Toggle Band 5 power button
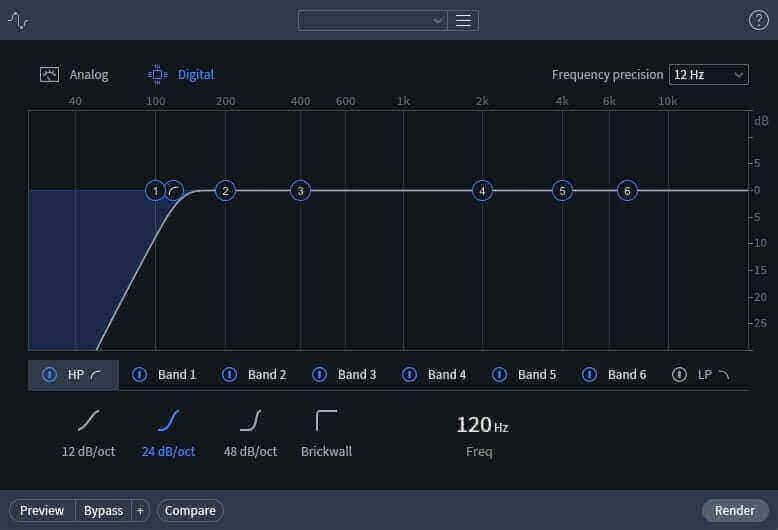778x530 pixels. 500,375
